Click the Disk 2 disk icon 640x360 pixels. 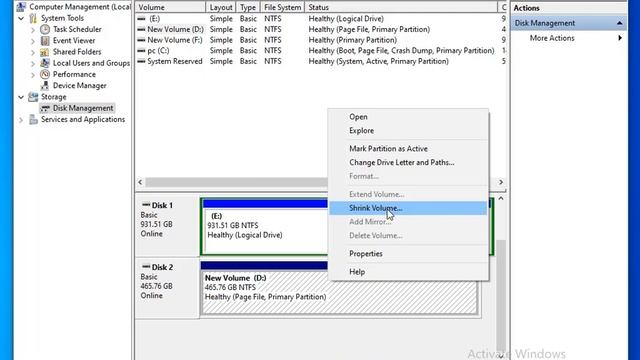[x=146, y=267]
